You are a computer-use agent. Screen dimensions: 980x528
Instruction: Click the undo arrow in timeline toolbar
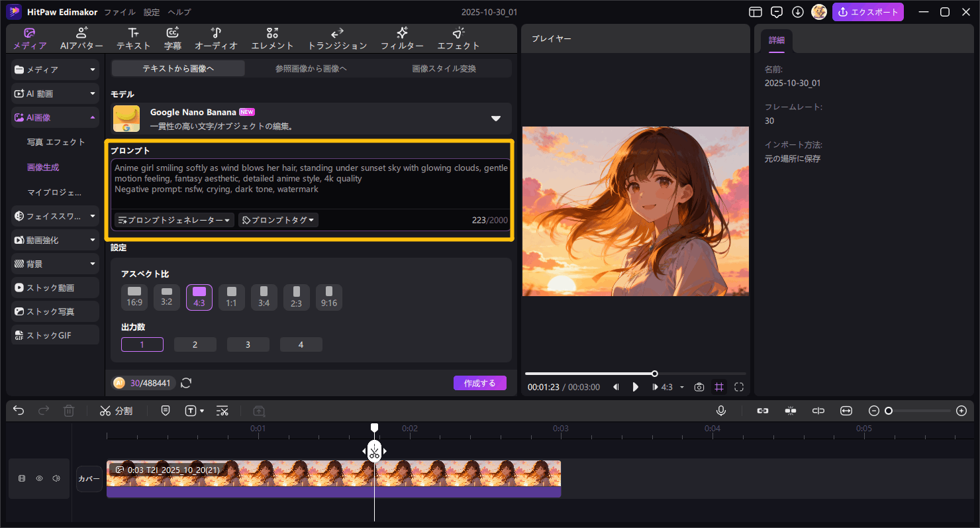click(x=19, y=411)
